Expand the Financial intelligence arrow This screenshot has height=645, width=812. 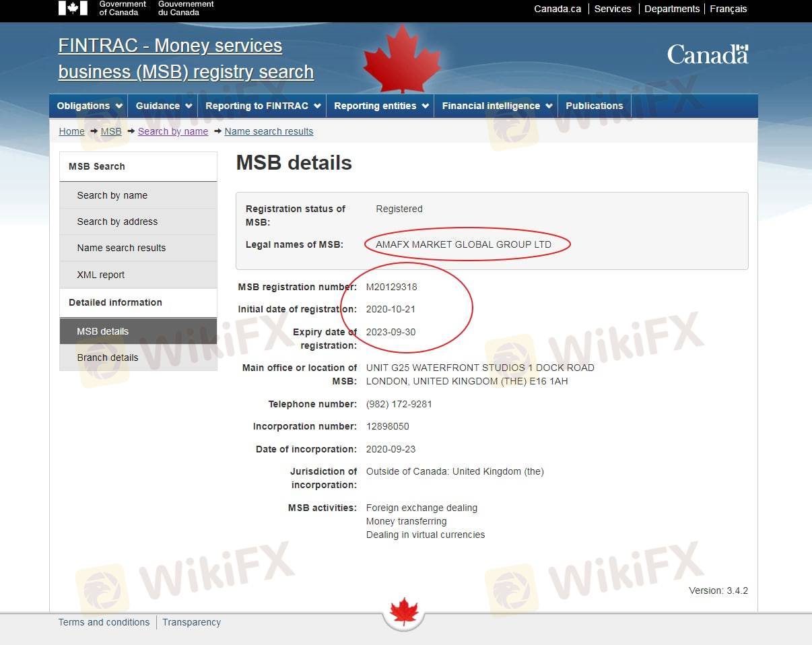pos(549,106)
